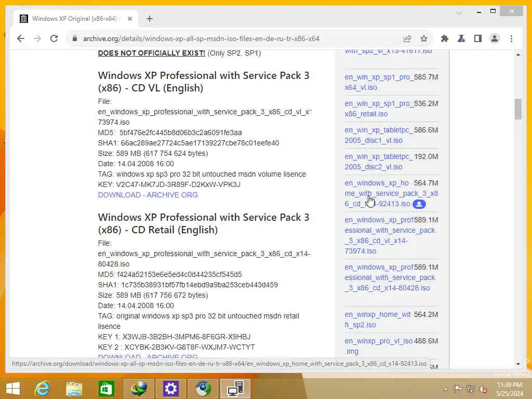
Task: Open the purple gear settings taskbar app
Action: (170, 389)
